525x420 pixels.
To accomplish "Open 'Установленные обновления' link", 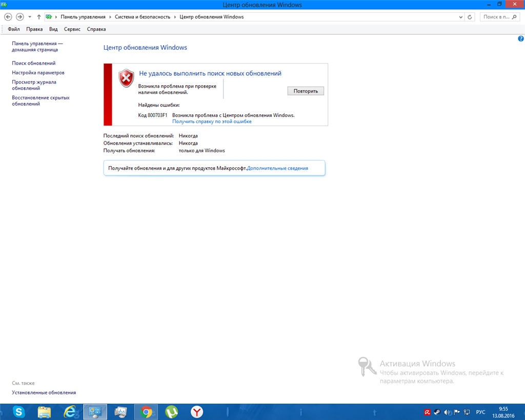I will (44, 392).
